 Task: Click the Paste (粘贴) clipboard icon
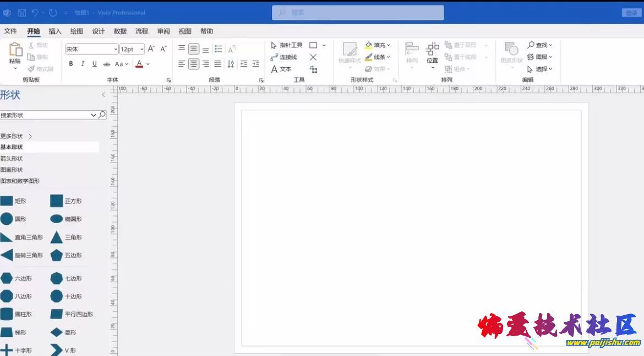point(15,50)
